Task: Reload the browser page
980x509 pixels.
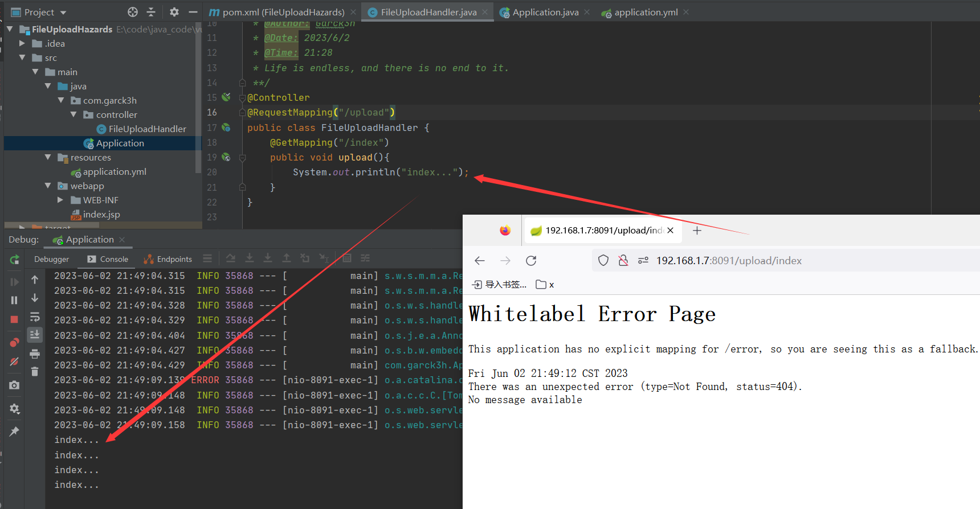Action: pos(531,261)
